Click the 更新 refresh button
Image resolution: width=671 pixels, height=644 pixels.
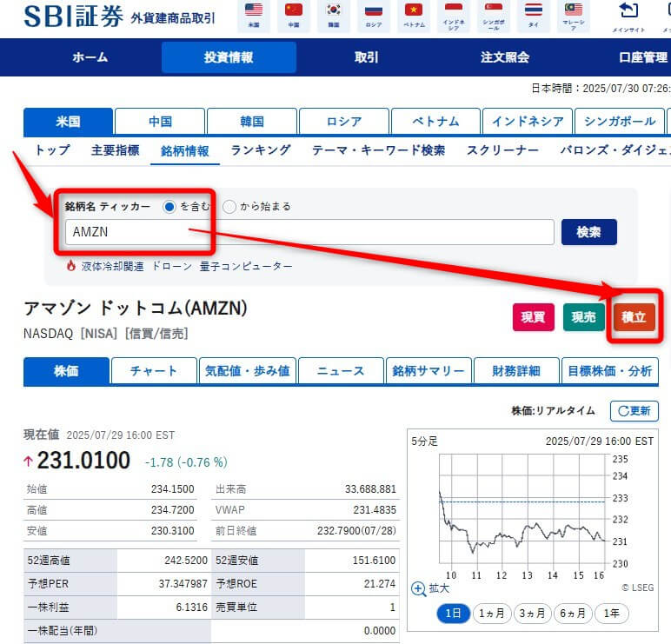pos(634,411)
